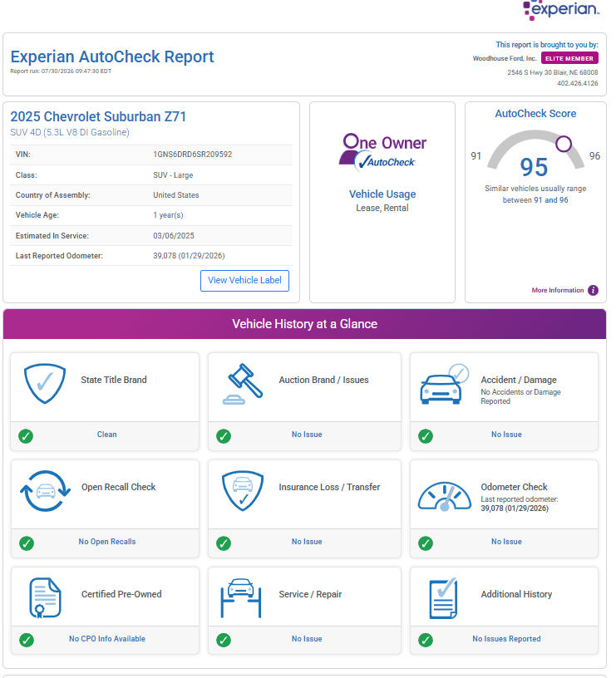Click the Certified Pre-Owned document icon
Image resolution: width=616 pixels, height=678 pixels.
click(45, 597)
